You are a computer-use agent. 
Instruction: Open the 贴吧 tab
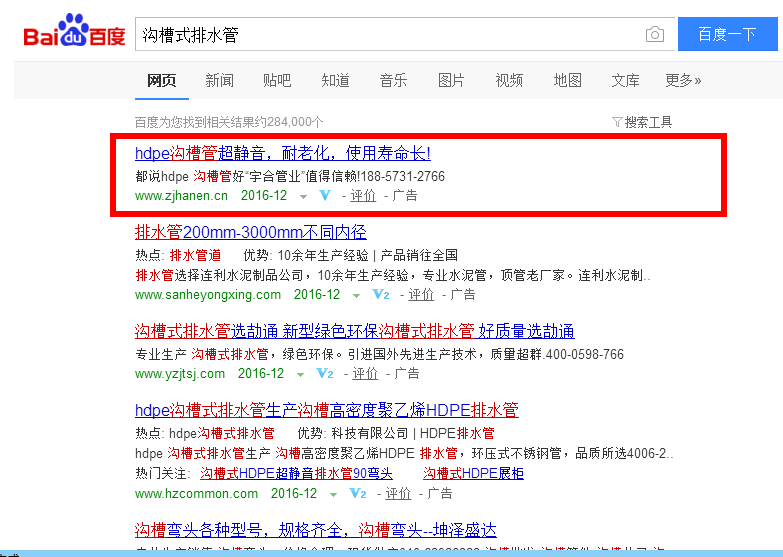point(277,80)
